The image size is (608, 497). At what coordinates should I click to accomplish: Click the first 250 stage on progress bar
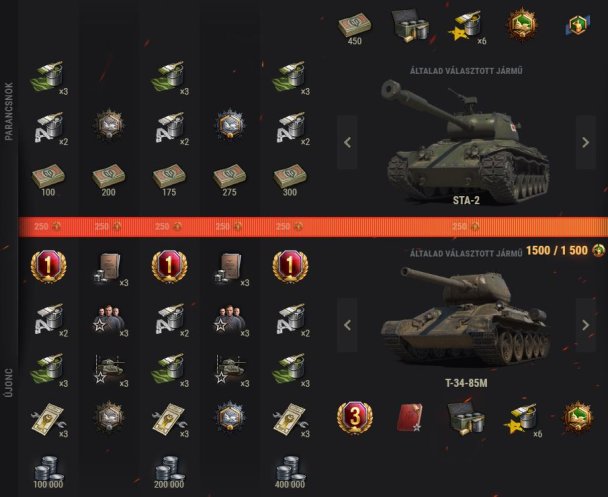pyautogui.click(x=48, y=226)
